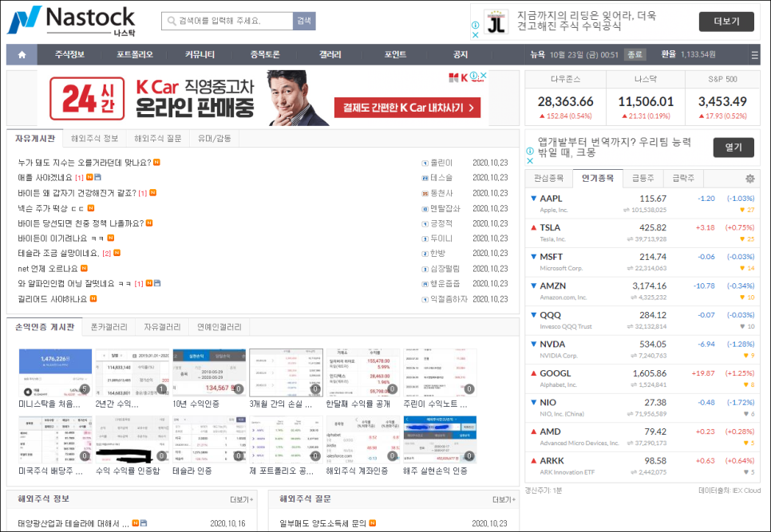Select the 자유게시판 tab
The image size is (771, 532).
point(35,139)
